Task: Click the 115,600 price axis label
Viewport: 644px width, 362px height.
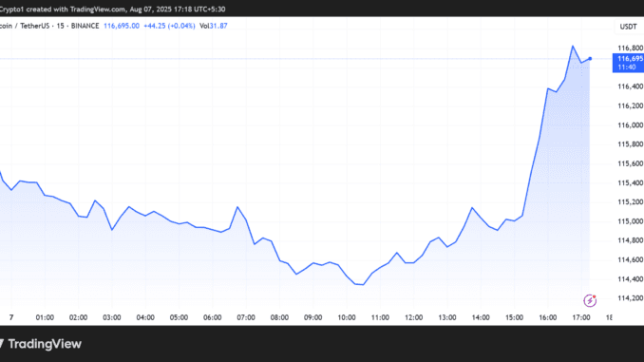Action: (631, 163)
